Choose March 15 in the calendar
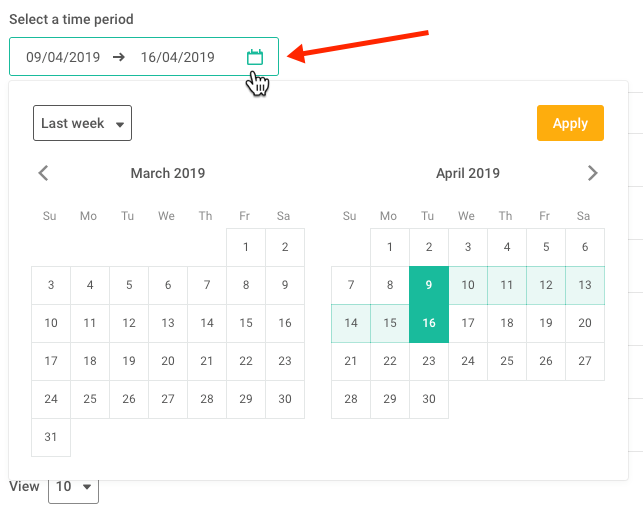 [x=246, y=323]
